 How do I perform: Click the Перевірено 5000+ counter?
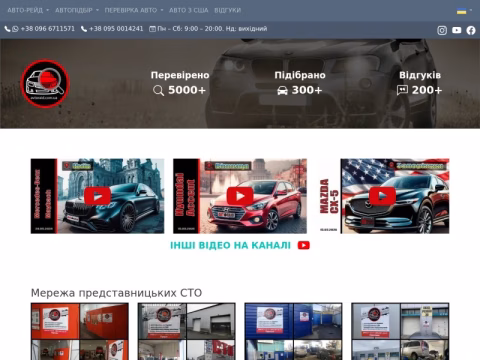180,83
